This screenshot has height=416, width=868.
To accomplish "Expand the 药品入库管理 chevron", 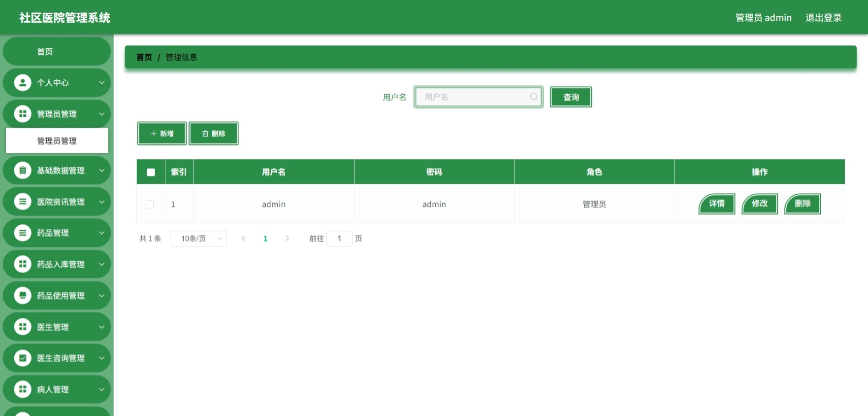I will click(101, 264).
